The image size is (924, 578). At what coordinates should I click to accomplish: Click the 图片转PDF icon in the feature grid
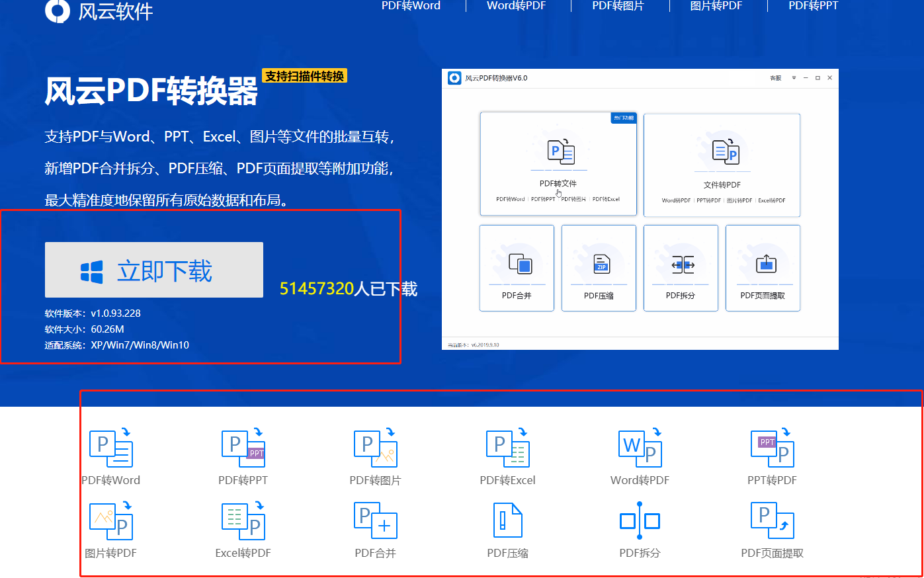111,520
